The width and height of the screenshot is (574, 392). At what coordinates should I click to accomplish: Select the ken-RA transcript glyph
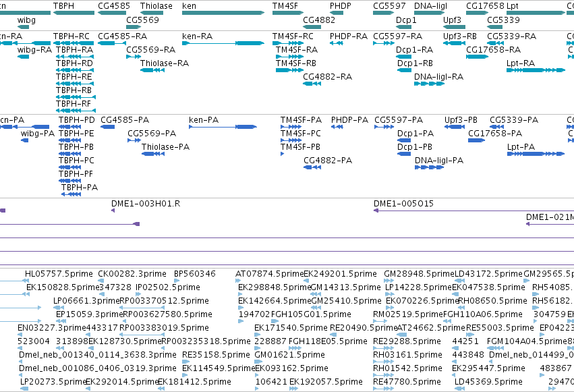pyautogui.click(x=223, y=43)
